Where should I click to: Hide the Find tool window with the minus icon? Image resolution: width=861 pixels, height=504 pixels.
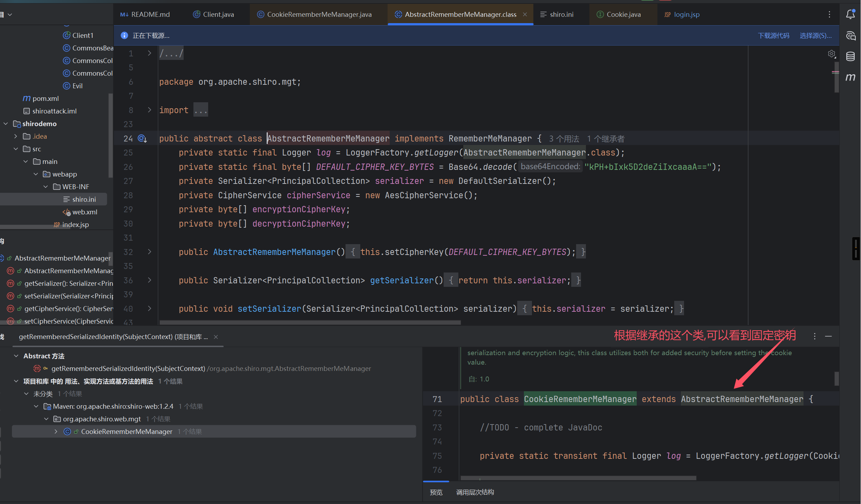828,336
